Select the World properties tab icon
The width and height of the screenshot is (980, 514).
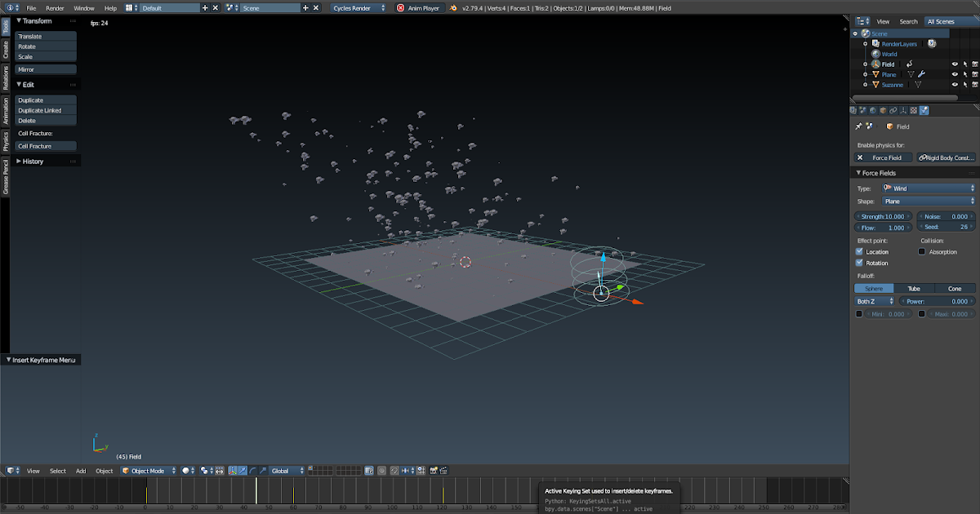pyautogui.click(x=872, y=109)
